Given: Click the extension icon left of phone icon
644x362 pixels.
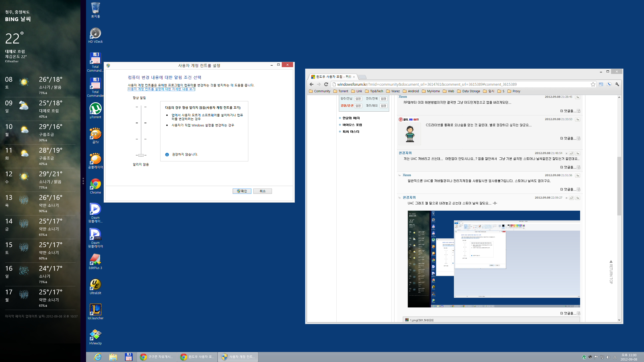Looking at the screenshot, I should tap(601, 84).
